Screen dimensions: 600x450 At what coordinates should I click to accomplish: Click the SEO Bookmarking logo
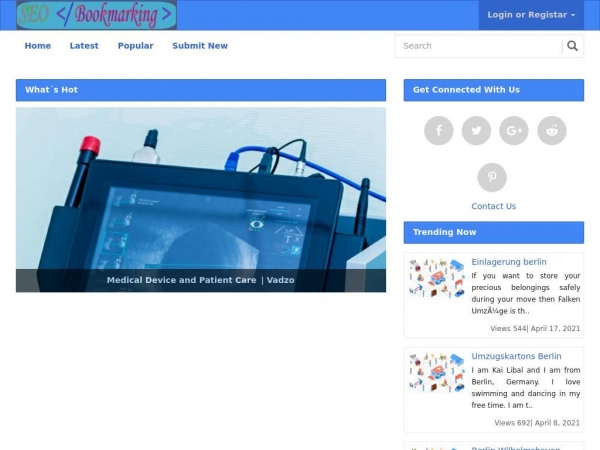pyautogui.click(x=96, y=15)
